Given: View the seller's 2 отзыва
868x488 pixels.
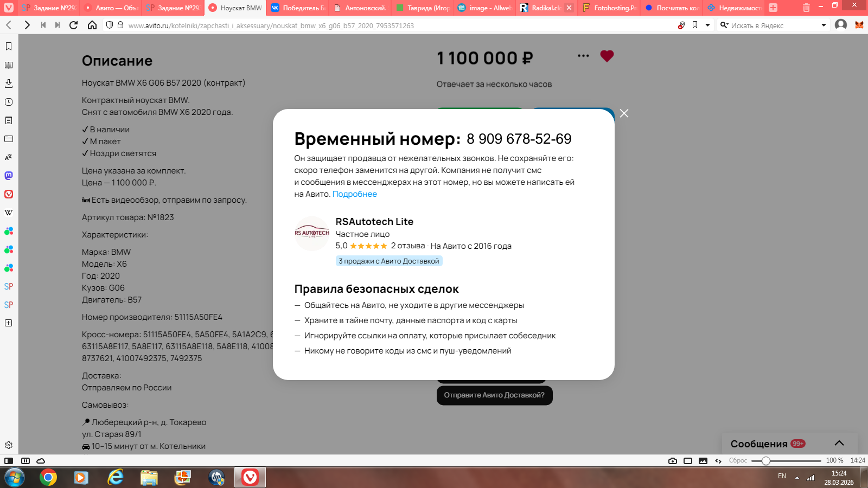Looking at the screenshot, I should click(x=408, y=246).
